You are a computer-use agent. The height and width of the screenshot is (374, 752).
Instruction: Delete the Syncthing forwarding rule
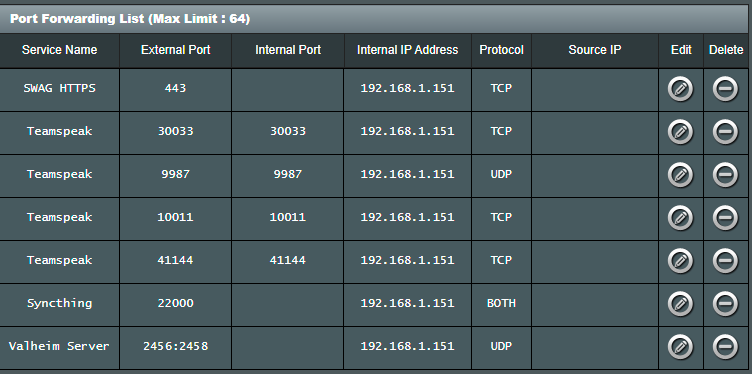point(725,304)
